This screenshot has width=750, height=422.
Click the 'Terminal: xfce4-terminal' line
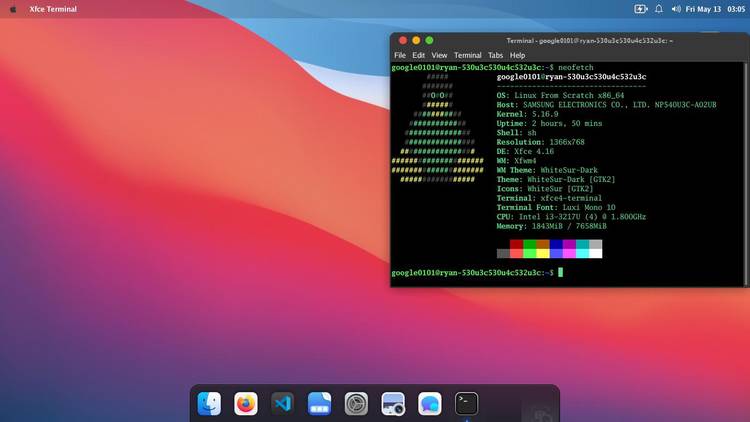(x=549, y=198)
